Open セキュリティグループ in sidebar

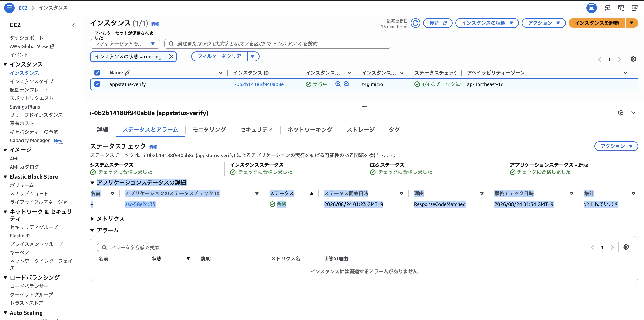point(34,227)
